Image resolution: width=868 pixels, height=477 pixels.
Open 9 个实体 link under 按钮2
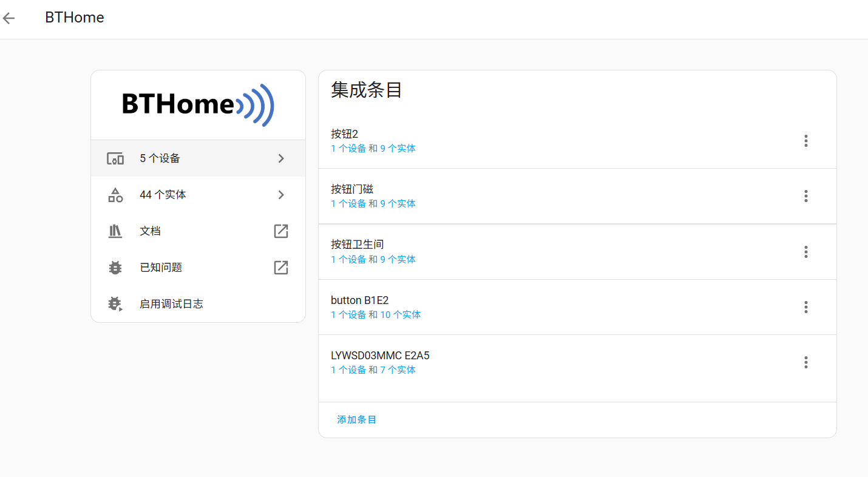pos(398,148)
